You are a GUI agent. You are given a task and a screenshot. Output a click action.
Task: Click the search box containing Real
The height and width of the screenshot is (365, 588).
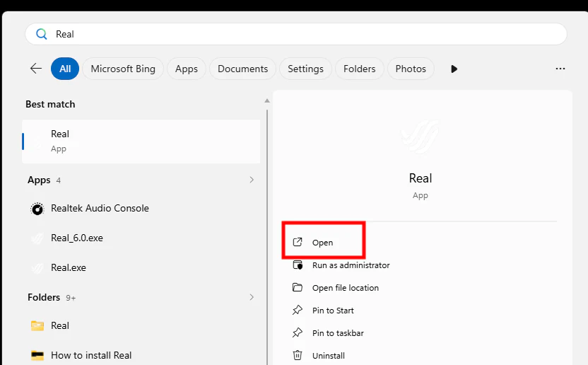pyautogui.click(x=296, y=34)
